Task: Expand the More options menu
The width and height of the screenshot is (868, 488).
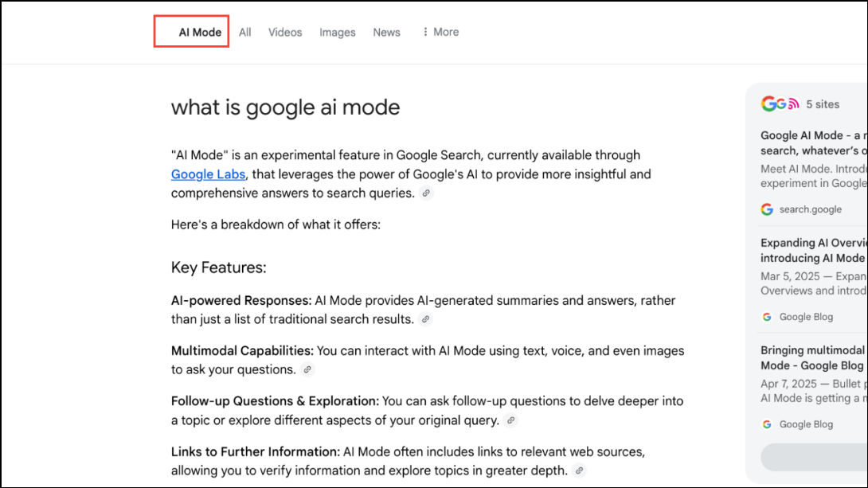Action: pos(440,32)
